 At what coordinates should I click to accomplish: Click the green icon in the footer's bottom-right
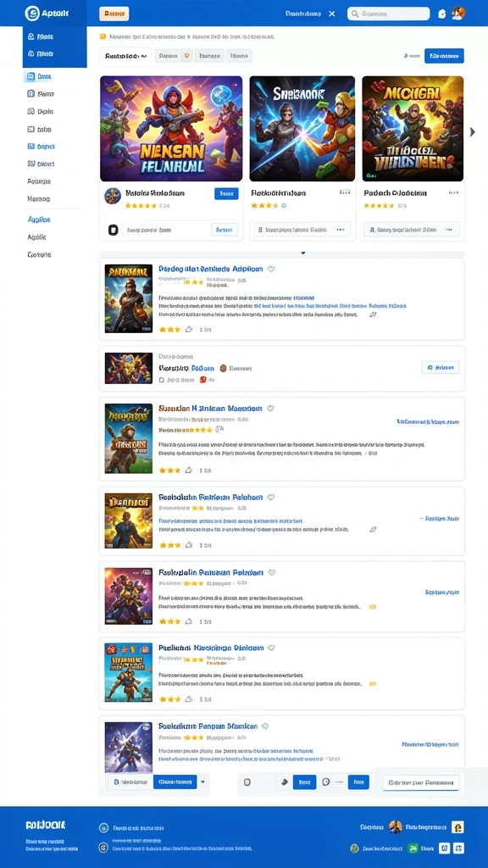(x=413, y=848)
